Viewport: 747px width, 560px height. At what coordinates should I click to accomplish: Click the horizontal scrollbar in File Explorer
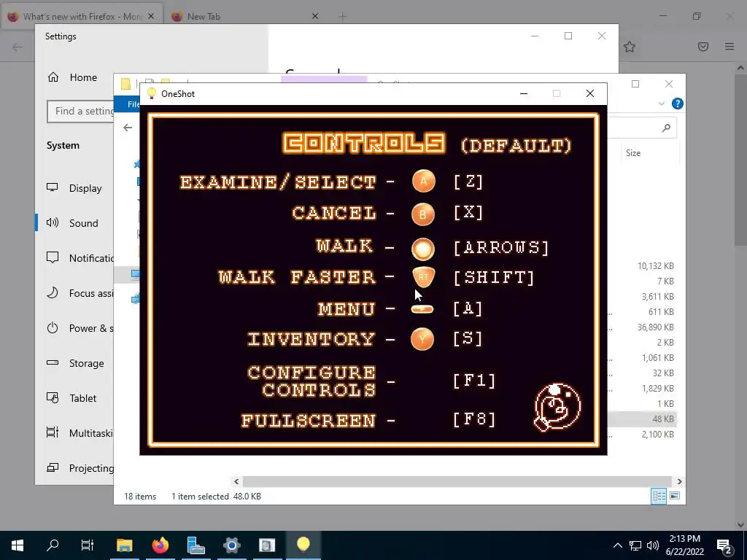tap(457, 481)
